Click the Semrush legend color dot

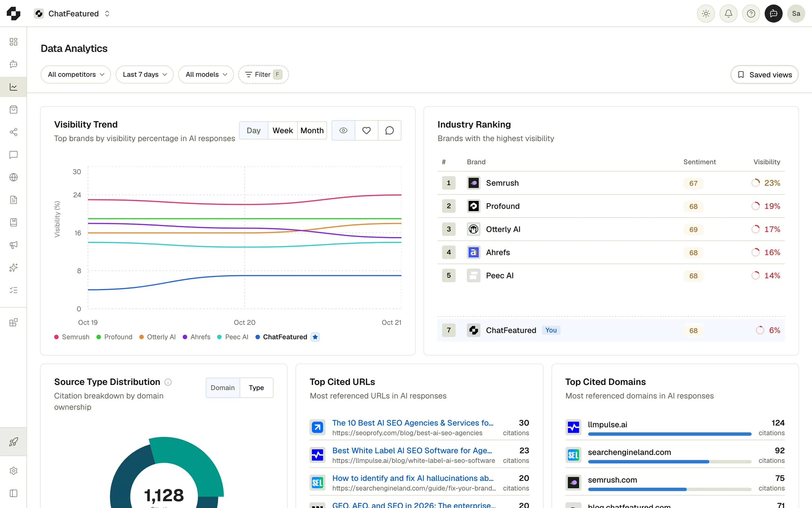click(x=56, y=337)
